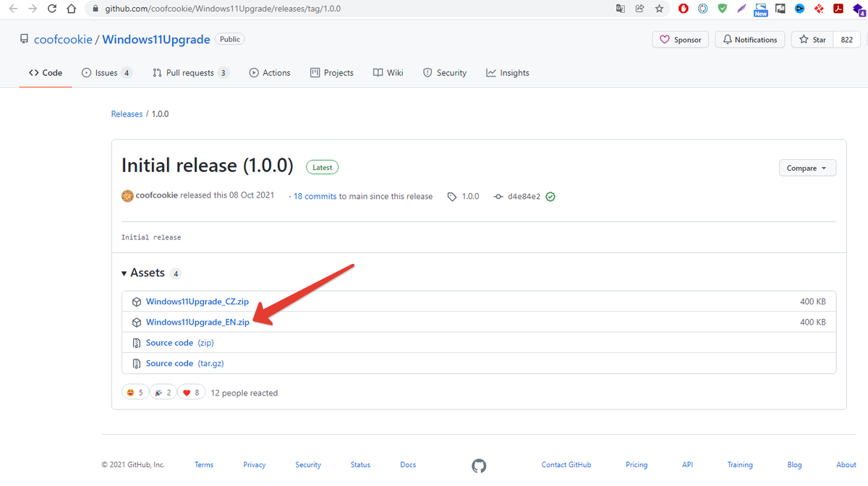The image size is (868, 486).
Task: Open the Actions tab
Action: (x=270, y=73)
